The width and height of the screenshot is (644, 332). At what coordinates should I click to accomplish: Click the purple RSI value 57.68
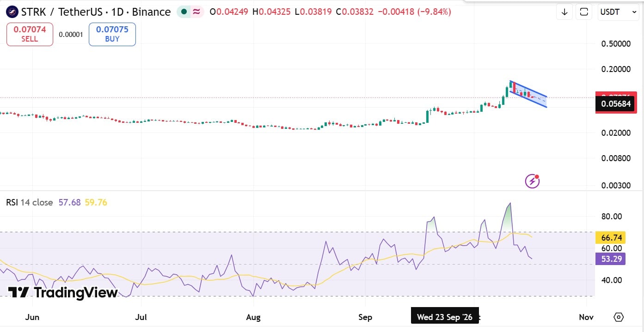click(69, 202)
